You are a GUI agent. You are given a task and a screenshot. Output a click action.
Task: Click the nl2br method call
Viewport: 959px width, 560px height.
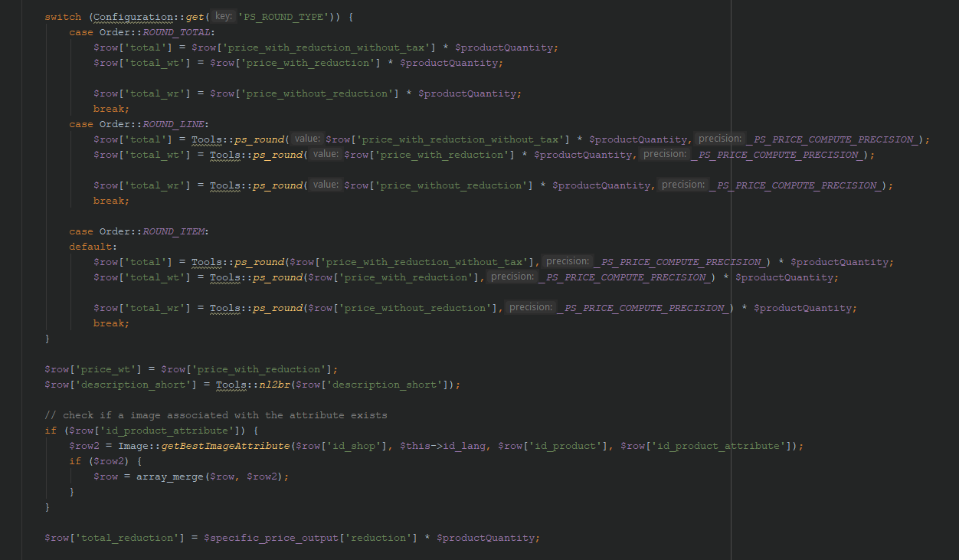pyautogui.click(x=274, y=385)
